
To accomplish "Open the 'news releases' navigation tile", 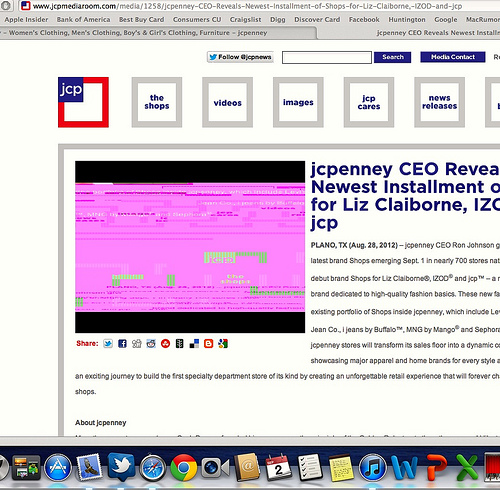I will click(439, 102).
